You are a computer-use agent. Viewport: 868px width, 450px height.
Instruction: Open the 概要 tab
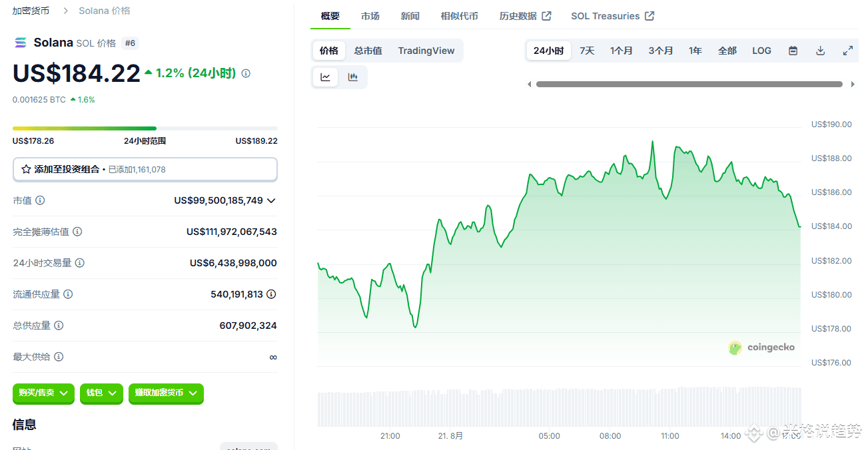click(330, 16)
